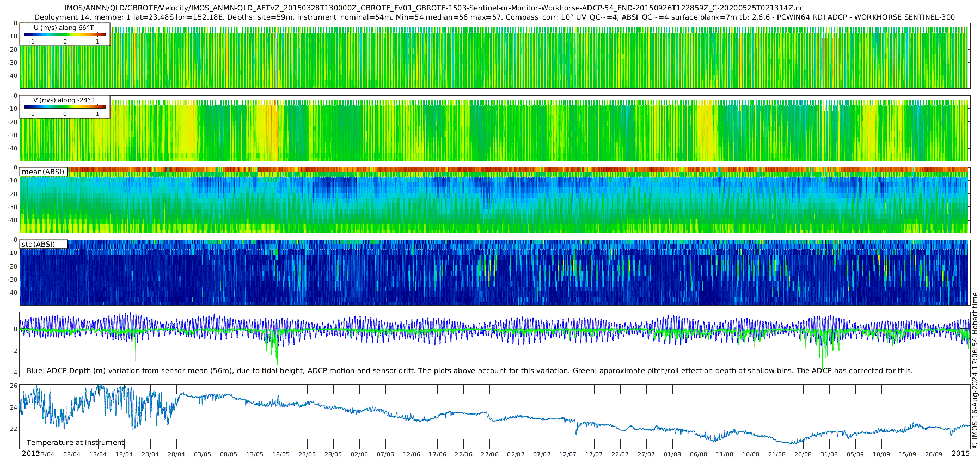Click the 'Temperature at instrument' label
This screenshot has height=463, width=980.
(76, 443)
